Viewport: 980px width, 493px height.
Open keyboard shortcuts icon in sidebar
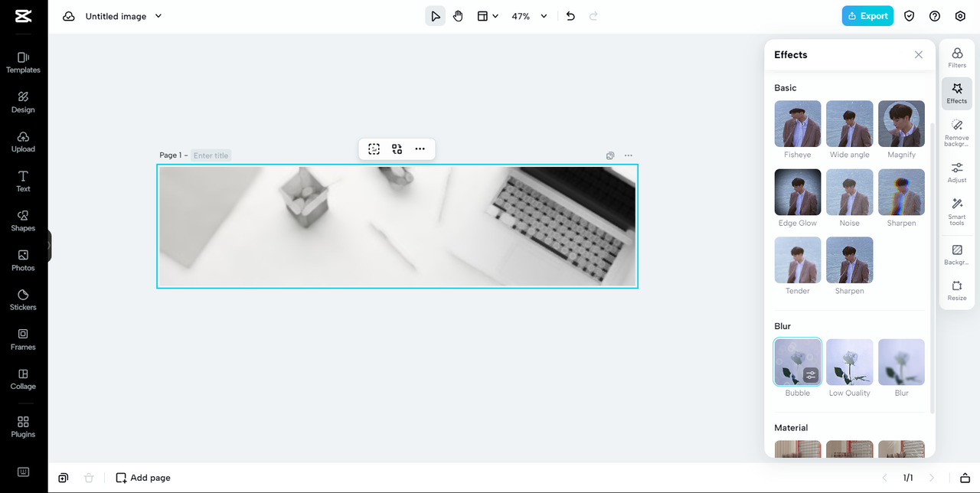click(x=23, y=472)
